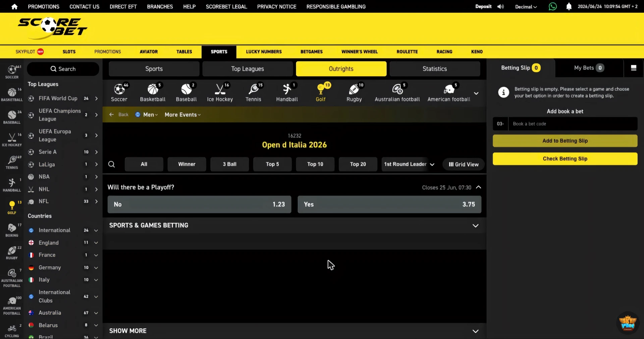Select Basketball in the left sidebar
This screenshot has width=644, height=339.
[12, 94]
